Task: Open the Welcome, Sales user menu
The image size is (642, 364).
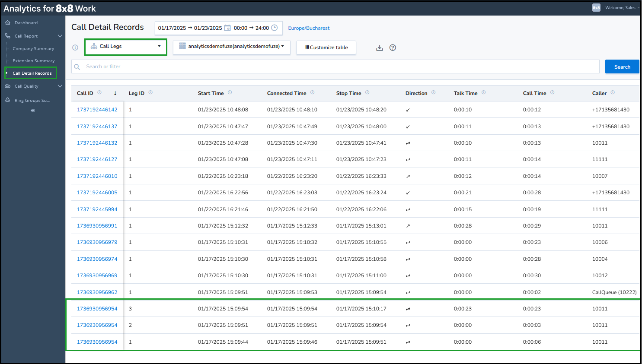Action: (x=622, y=7)
